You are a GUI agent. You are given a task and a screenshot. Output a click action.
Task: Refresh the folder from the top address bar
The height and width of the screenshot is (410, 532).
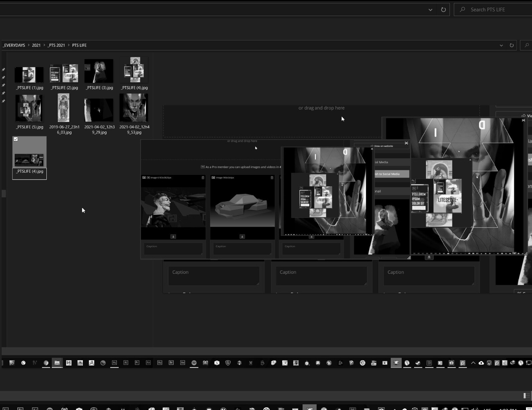click(x=443, y=10)
